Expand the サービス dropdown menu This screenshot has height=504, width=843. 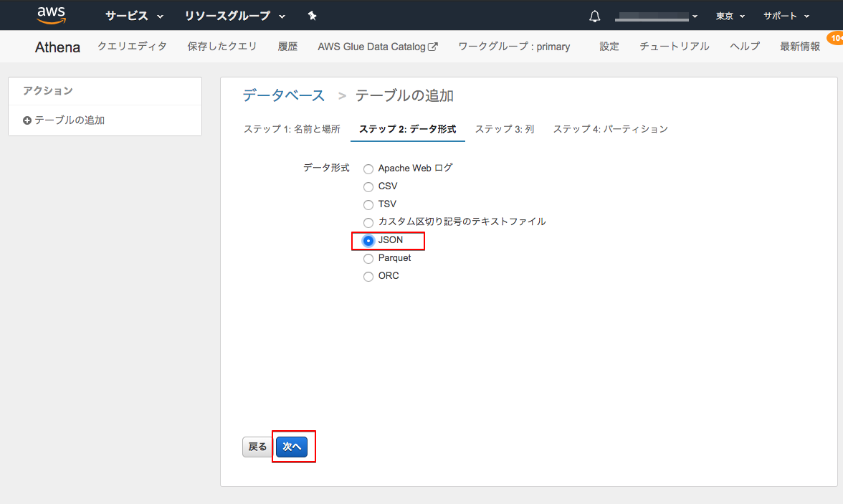(x=134, y=16)
